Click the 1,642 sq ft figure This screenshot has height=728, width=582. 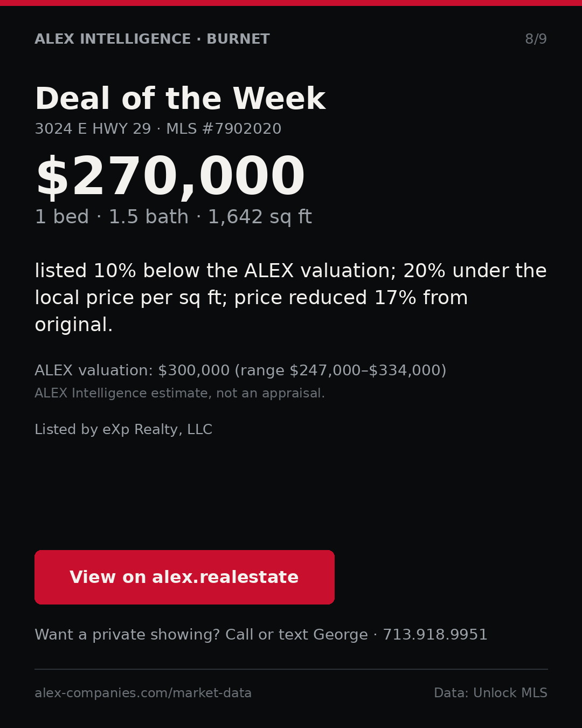coord(260,217)
